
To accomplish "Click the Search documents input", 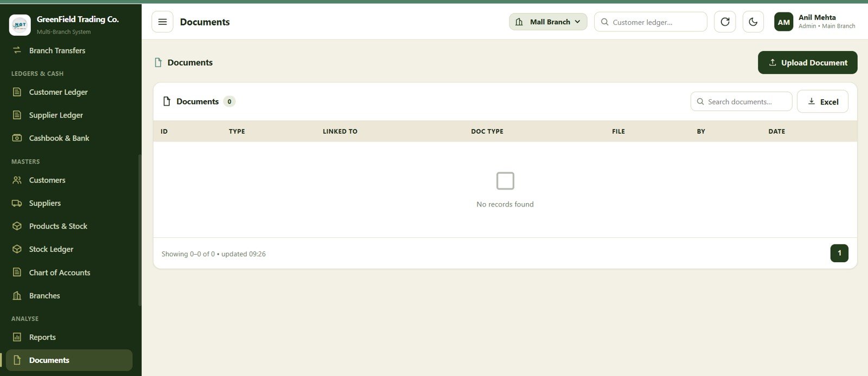I will (741, 101).
